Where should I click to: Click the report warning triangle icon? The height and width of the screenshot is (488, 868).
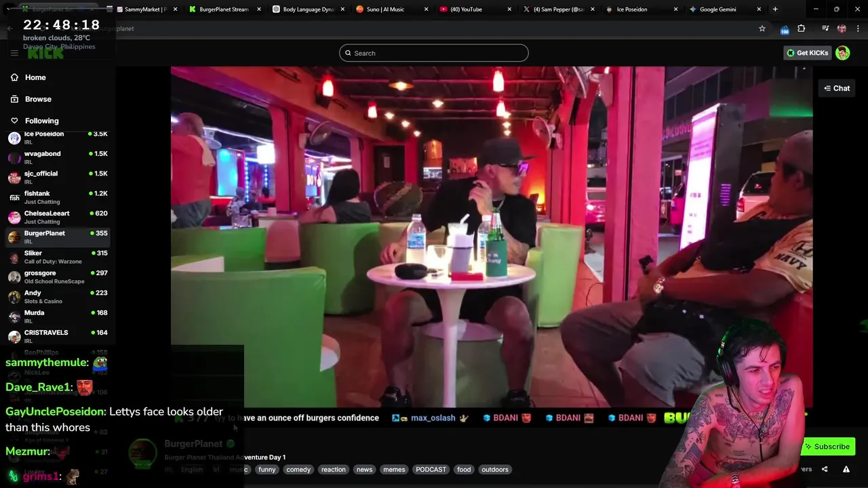pos(846,469)
